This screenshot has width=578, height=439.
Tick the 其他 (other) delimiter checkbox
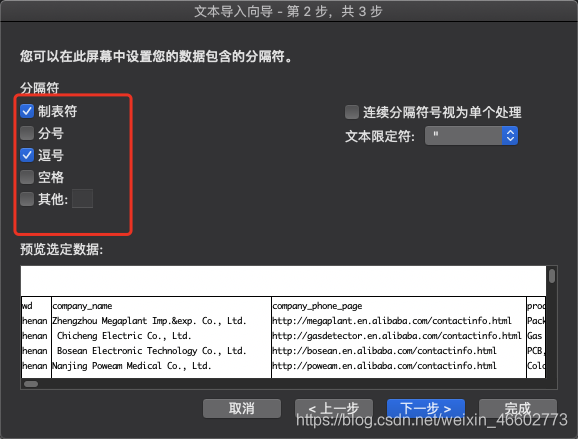(x=27, y=199)
